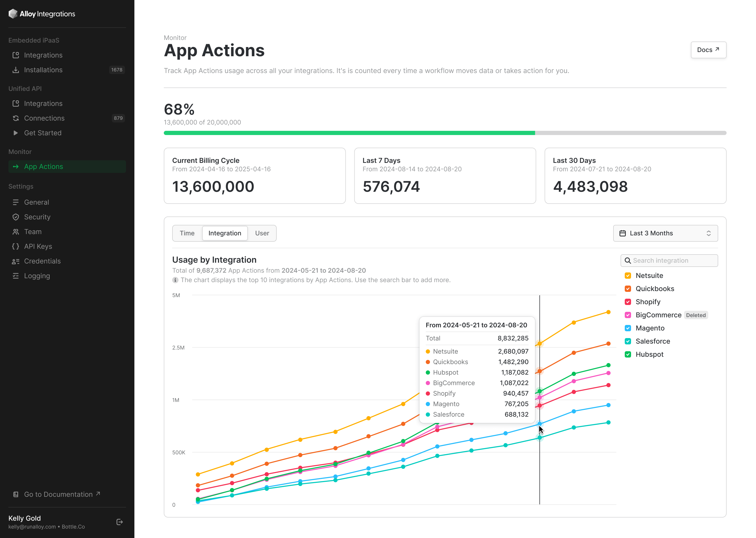Click the Credentials icon in Settings
756x538 pixels.
[x=15, y=261]
